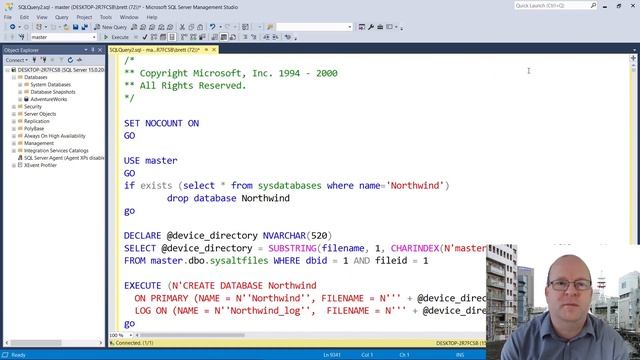Viewport: 640px width, 360px height.
Task: Click the Query Options icon
Action: 163,37
